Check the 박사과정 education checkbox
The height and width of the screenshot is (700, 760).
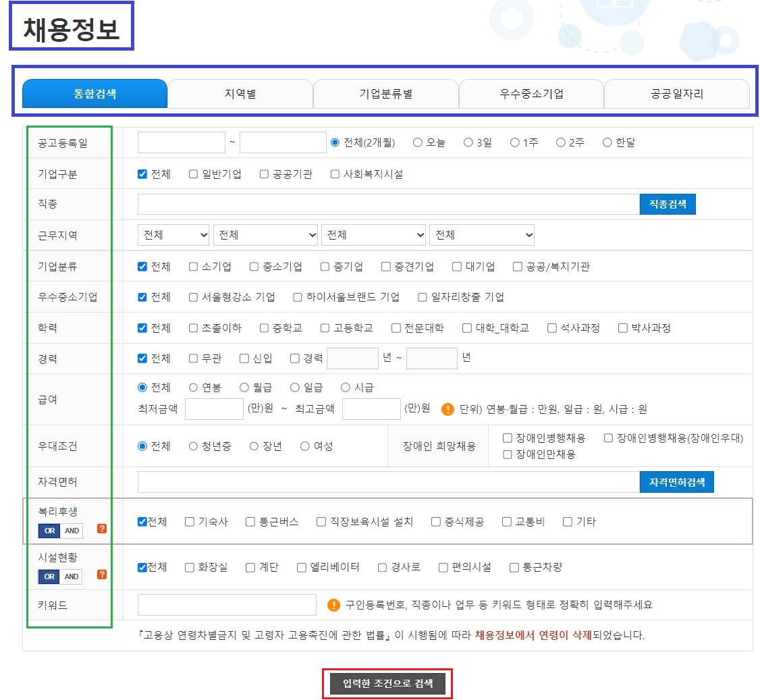(623, 328)
